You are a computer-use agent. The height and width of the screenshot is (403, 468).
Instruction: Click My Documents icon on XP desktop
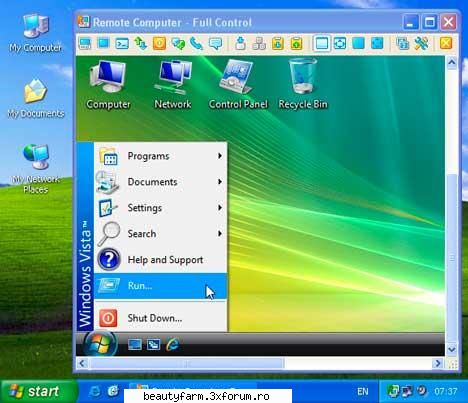(x=36, y=99)
